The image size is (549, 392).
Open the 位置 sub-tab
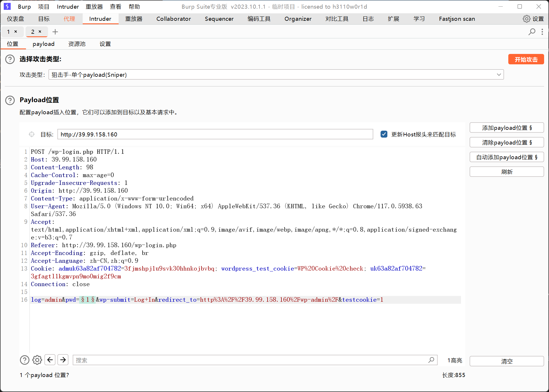[x=13, y=44]
